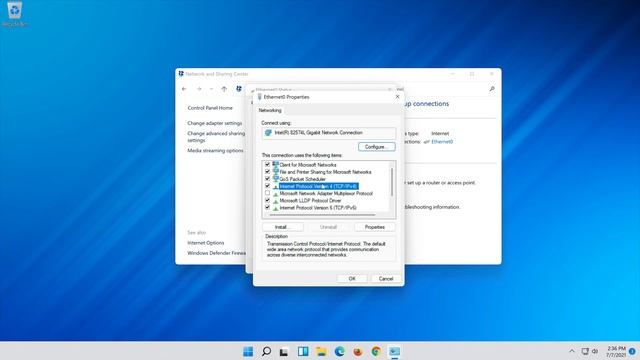This screenshot has width=640, height=360.
Task: Uncheck Internet Protocol Version 6 checkbox
Action: tap(267, 208)
